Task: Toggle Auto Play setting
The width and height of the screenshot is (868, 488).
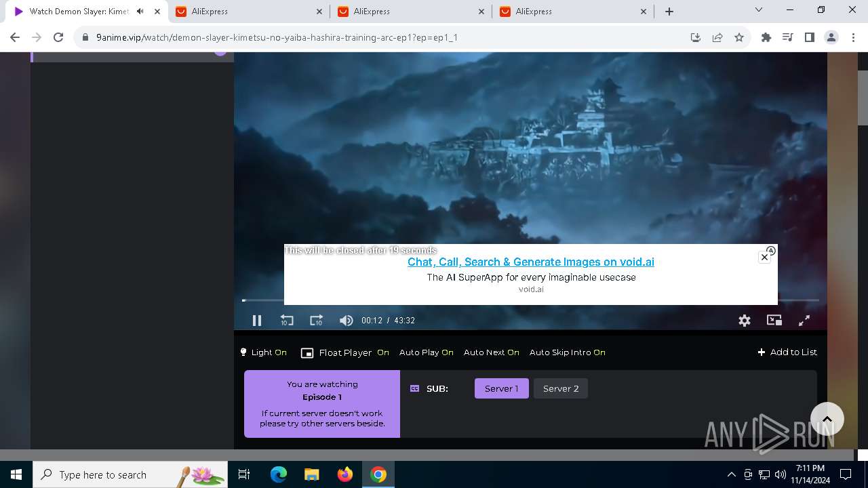Action: tap(427, 352)
